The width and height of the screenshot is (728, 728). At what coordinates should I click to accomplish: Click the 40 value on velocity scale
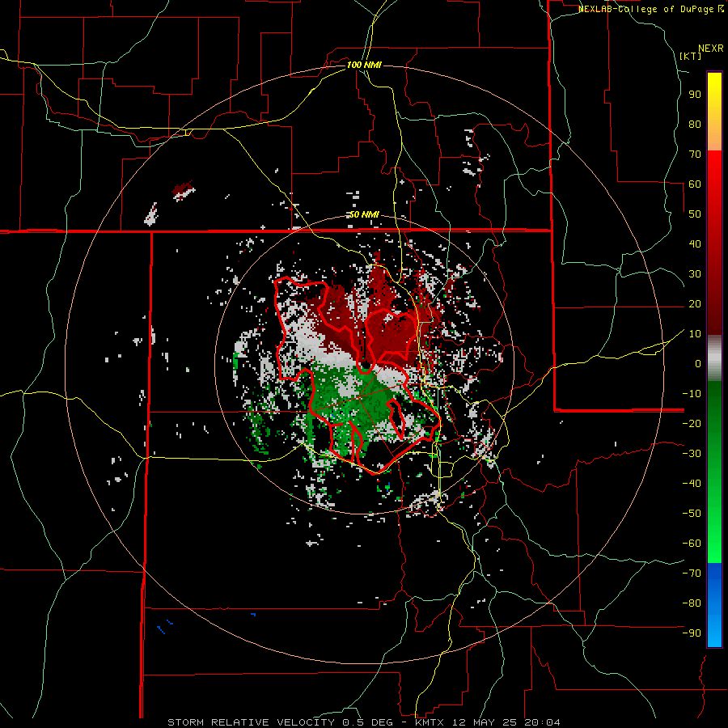695,244
